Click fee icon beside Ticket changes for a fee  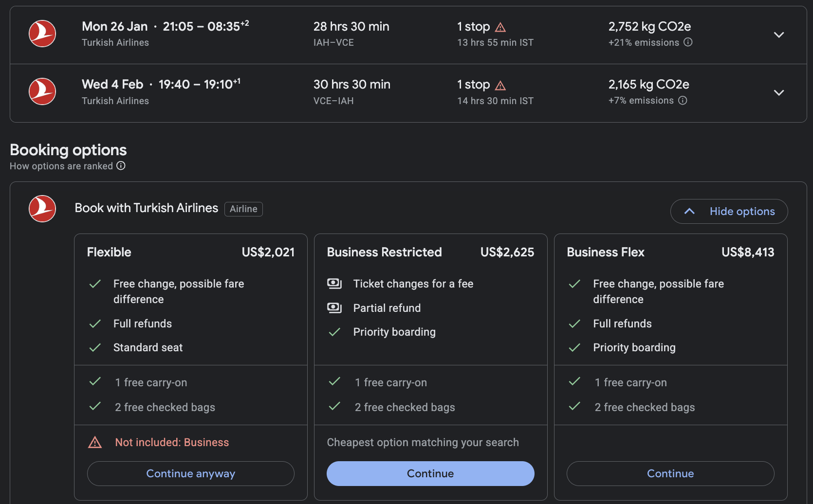[334, 284]
